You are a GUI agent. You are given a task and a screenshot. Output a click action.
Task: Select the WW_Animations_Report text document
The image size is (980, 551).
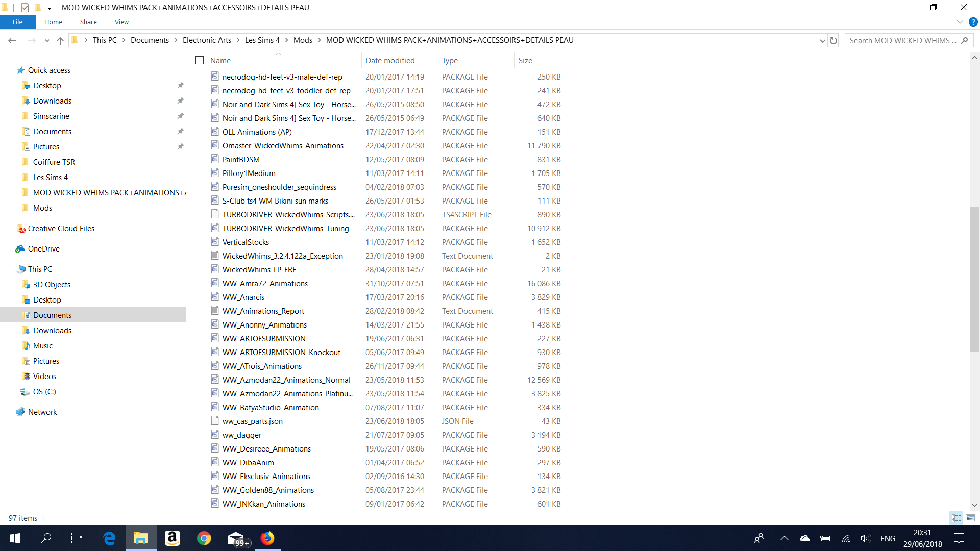[263, 311]
